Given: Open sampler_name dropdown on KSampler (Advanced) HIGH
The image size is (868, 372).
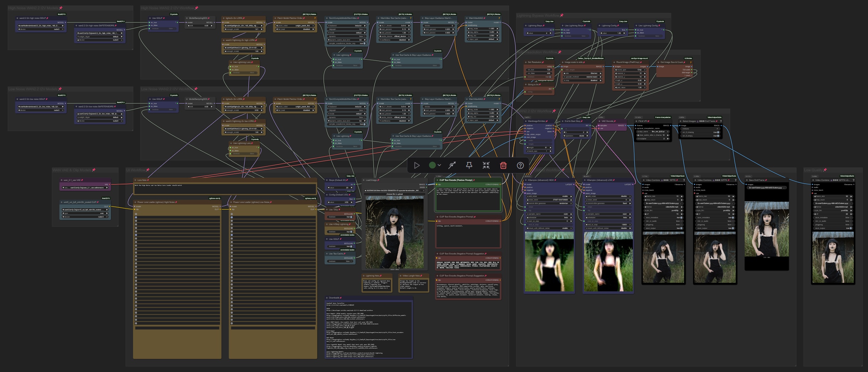Looking at the screenshot, I should point(549,214).
